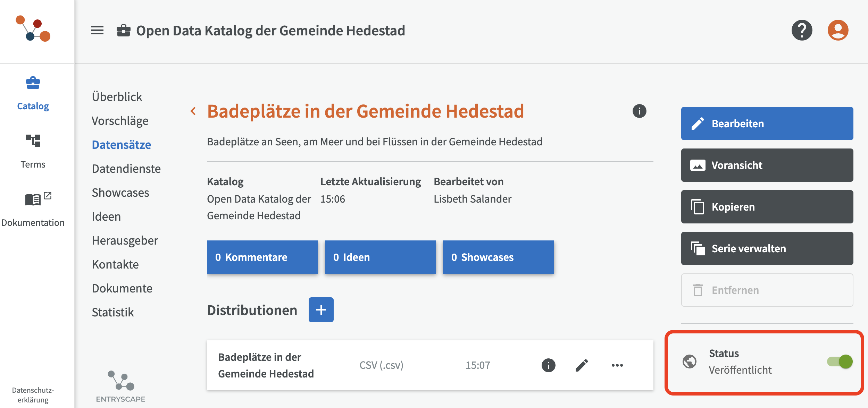Edit the CSV distribution with pencil icon
This screenshot has height=408, width=868.
[582, 365]
